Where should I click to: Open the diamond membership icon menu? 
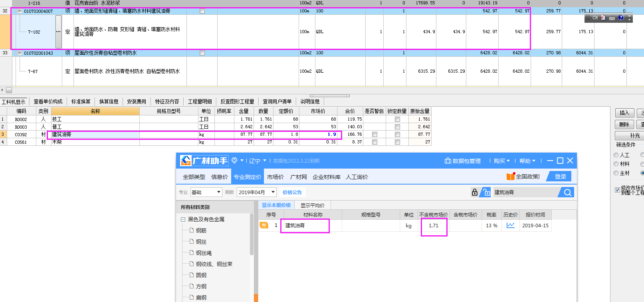tap(234, 161)
